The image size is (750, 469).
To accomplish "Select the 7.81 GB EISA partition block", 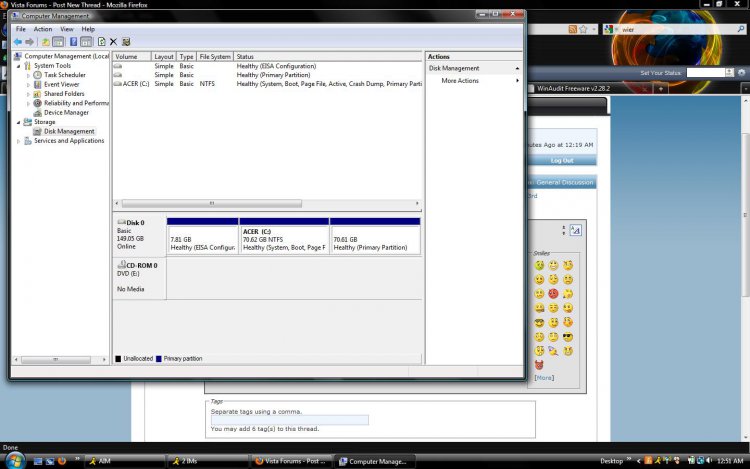I will click(x=202, y=236).
